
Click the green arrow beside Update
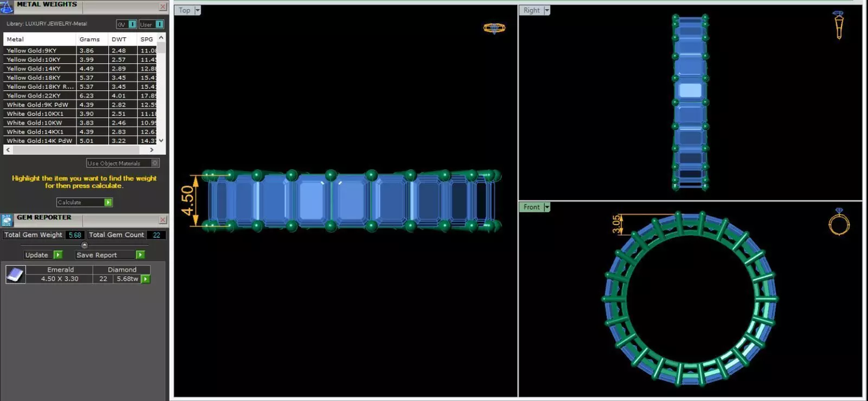58,255
